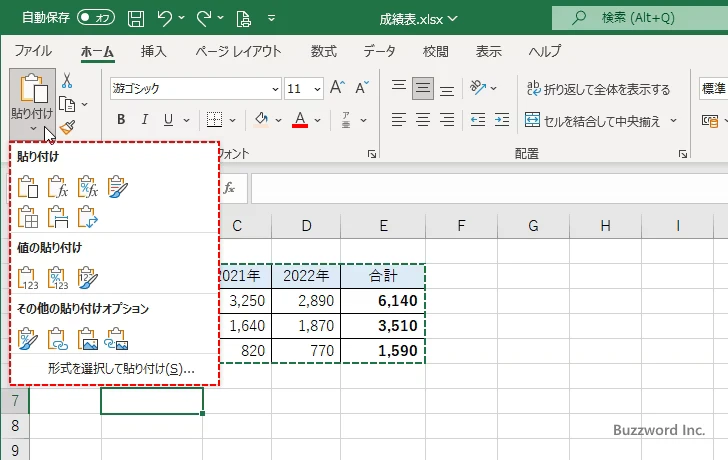Toggle align text left
728x460 pixels.
[398, 120]
